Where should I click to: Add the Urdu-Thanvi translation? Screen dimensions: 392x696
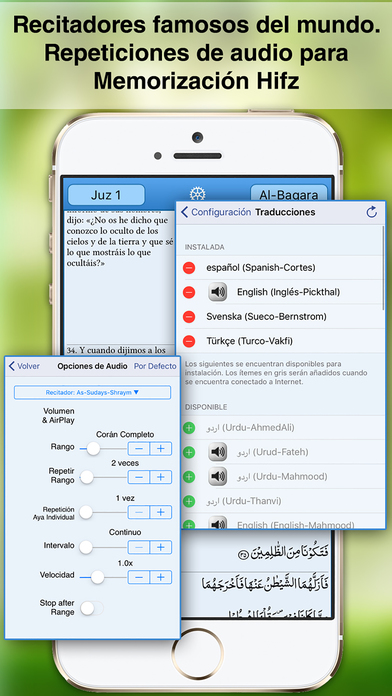(189, 501)
